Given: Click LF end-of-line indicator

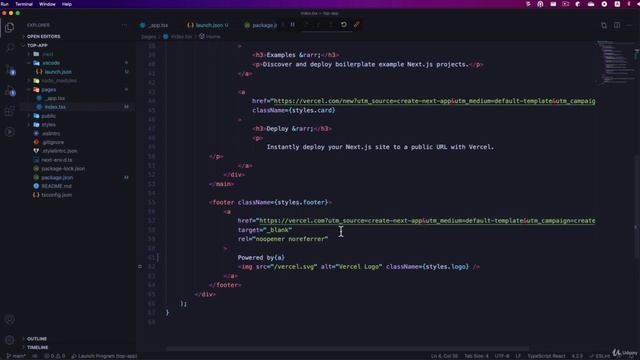Looking at the screenshot, I should pyautogui.click(x=518, y=356).
